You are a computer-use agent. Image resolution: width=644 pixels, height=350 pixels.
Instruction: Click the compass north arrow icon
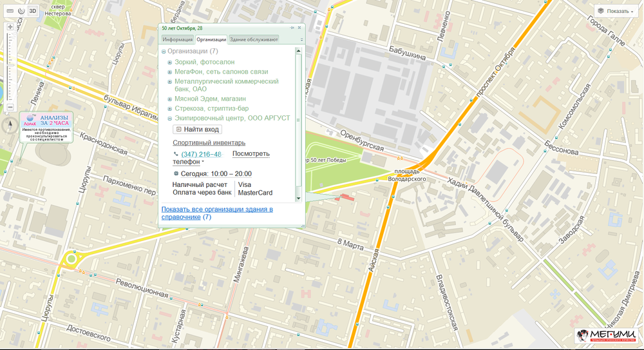click(x=10, y=125)
